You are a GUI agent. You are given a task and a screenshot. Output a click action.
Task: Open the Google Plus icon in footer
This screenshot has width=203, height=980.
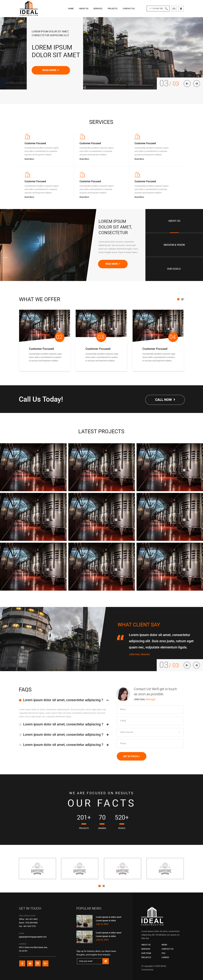tap(45, 964)
